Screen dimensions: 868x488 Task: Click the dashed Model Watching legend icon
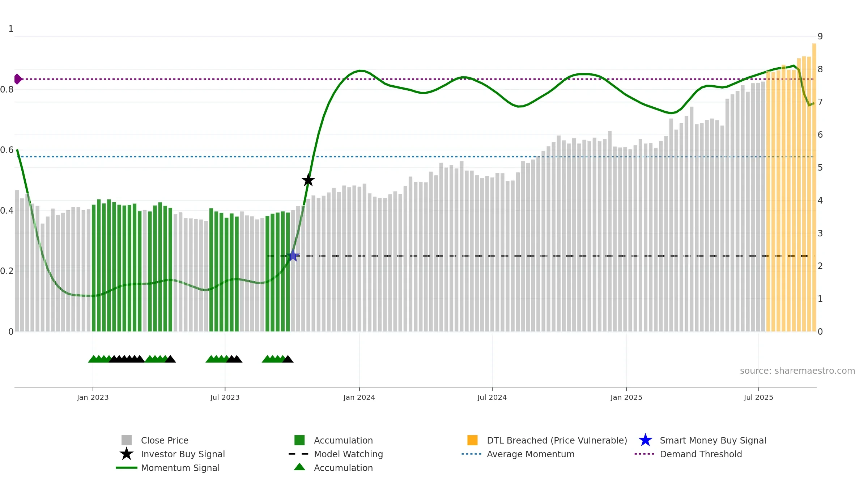[299, 454]
